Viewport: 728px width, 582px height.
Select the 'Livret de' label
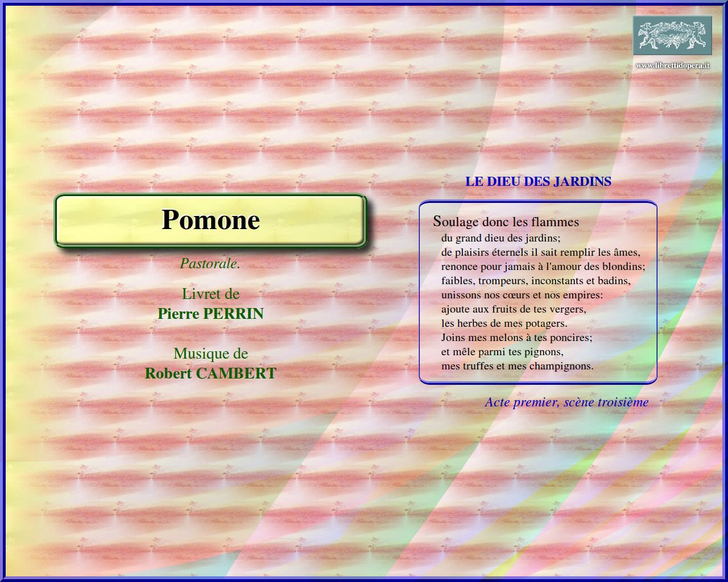click(x=210, y=294)
